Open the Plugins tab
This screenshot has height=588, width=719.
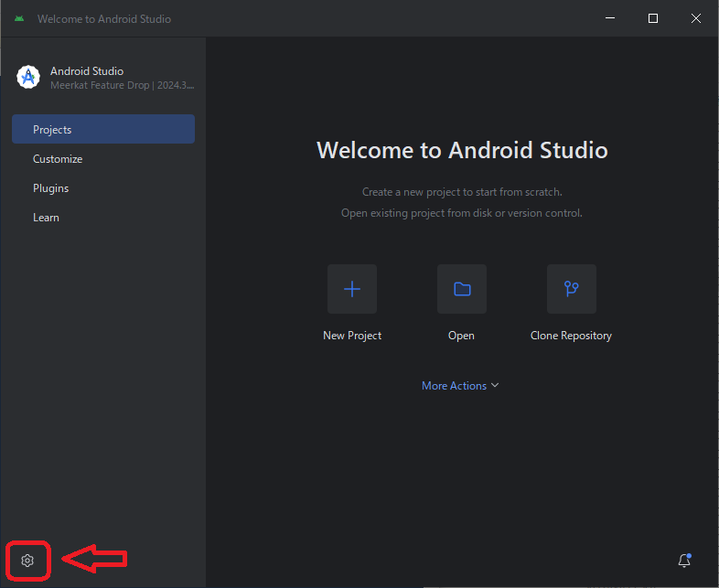pos(103,188)
